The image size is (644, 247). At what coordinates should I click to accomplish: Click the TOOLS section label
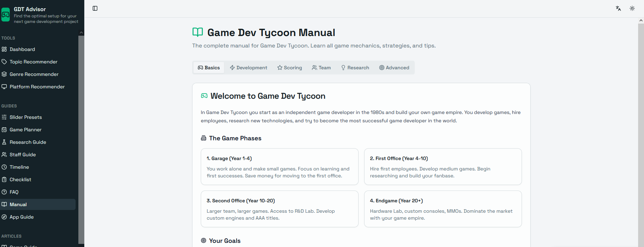click(x=8, y=38)
